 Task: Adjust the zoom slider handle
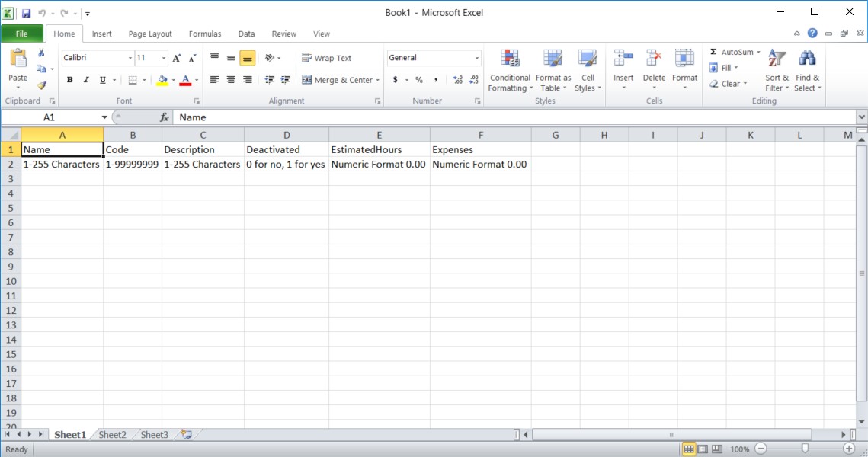click(805, 449)
